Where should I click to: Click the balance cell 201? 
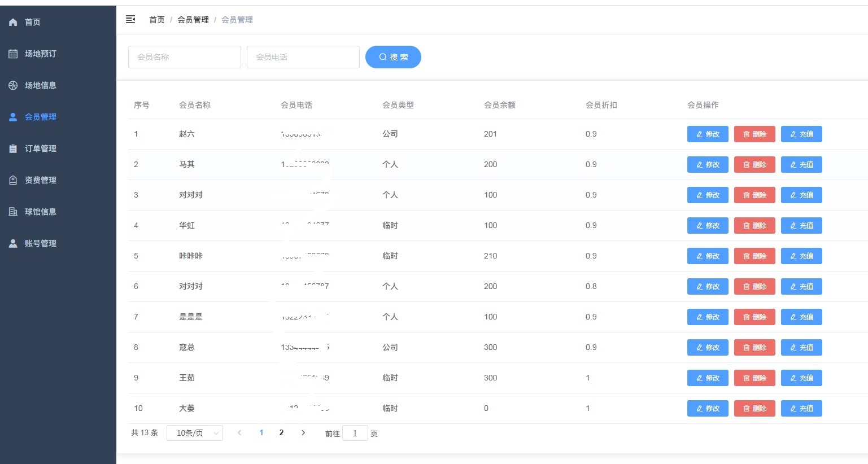click(x=490, y=134)
